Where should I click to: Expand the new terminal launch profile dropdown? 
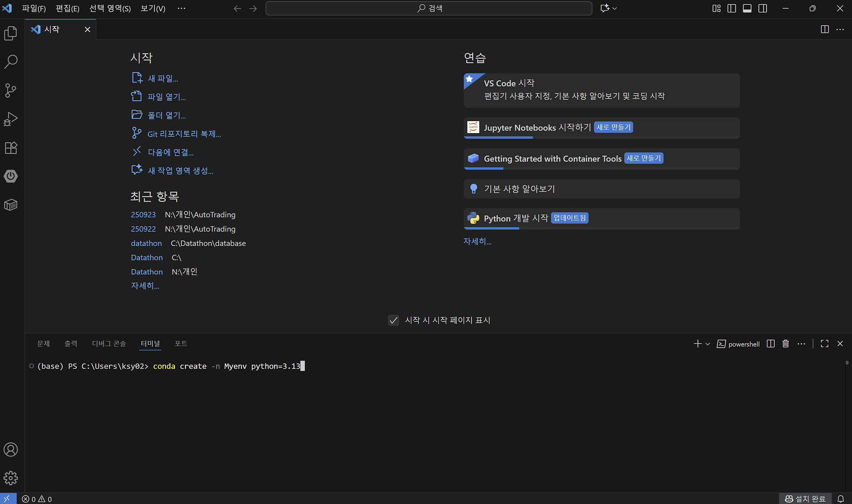(708, 344)
